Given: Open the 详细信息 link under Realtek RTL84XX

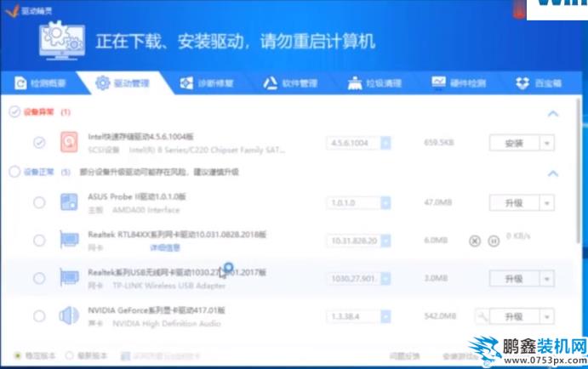Looking at the screenshot, I should point(165,247).
